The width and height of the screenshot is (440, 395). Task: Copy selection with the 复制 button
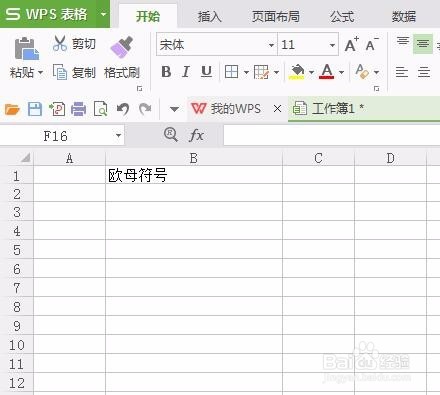point(74,72)
